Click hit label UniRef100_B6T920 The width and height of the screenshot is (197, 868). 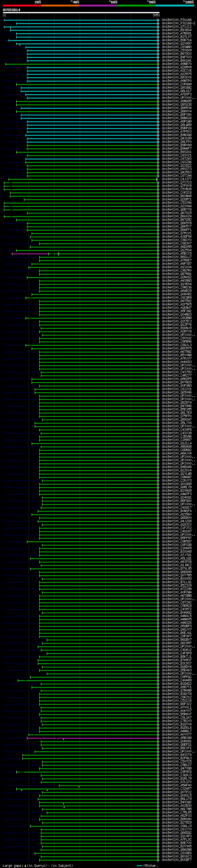(x=176, y=54)
